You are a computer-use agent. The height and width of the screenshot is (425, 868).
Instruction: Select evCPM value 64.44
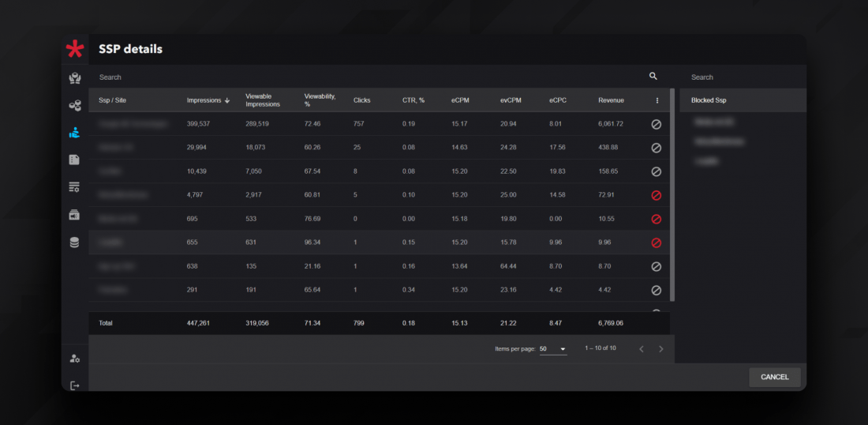(508, 266)
